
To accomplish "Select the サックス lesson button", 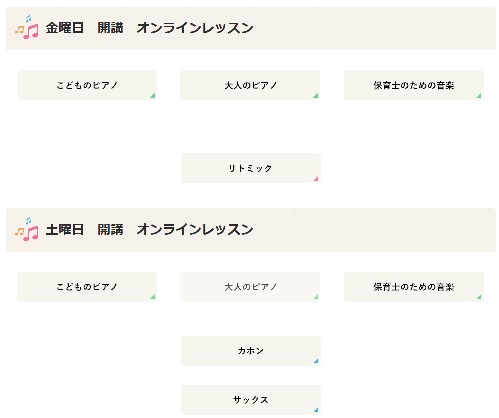I will point(251,400).
